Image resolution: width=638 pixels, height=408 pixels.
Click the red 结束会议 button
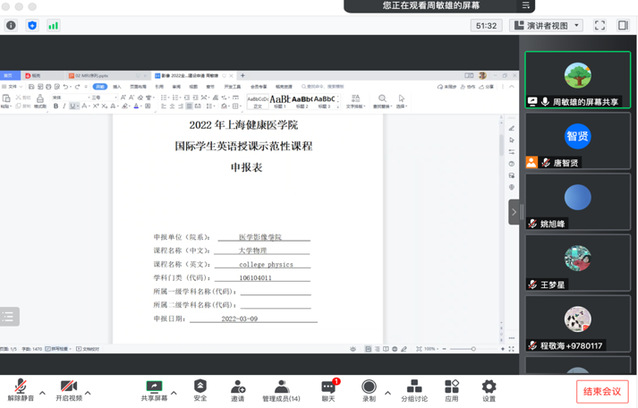coord(603,391)
